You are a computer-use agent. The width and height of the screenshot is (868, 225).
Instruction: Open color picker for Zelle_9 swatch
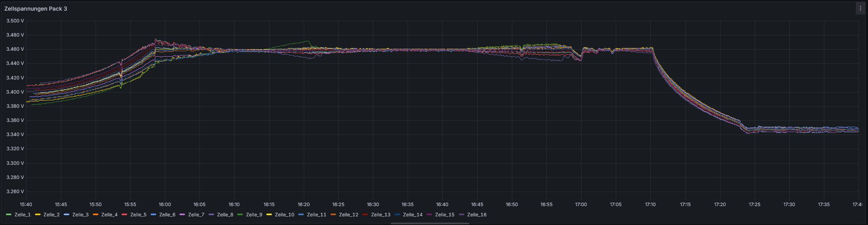240,215
